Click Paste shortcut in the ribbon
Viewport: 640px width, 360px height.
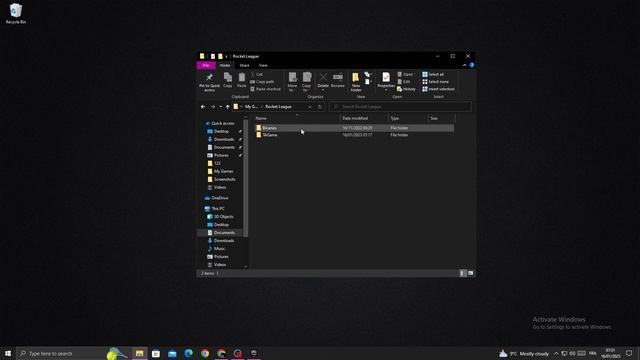[266, 89]
